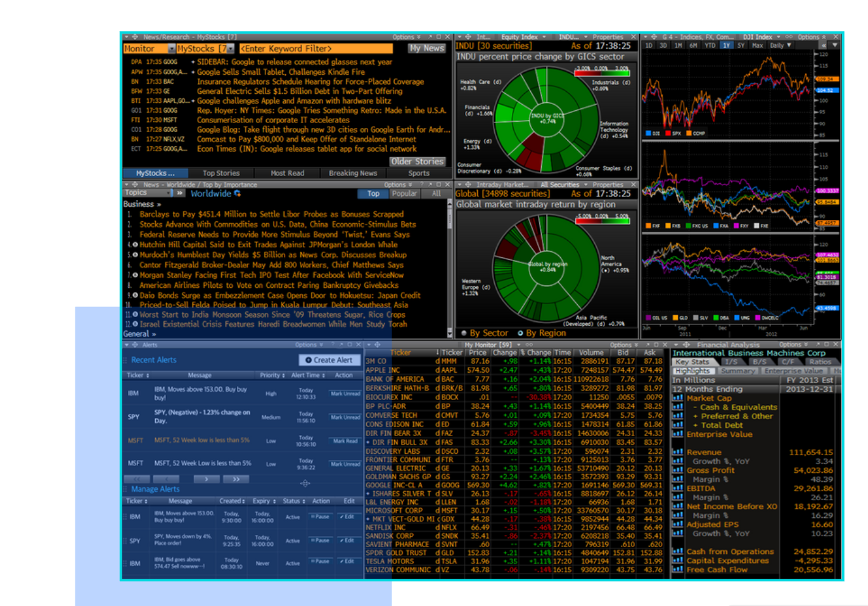This screenshot has width=868, height=606.
Task: Click move handle icon in Financial Analysis title
Action: point(686,345)
